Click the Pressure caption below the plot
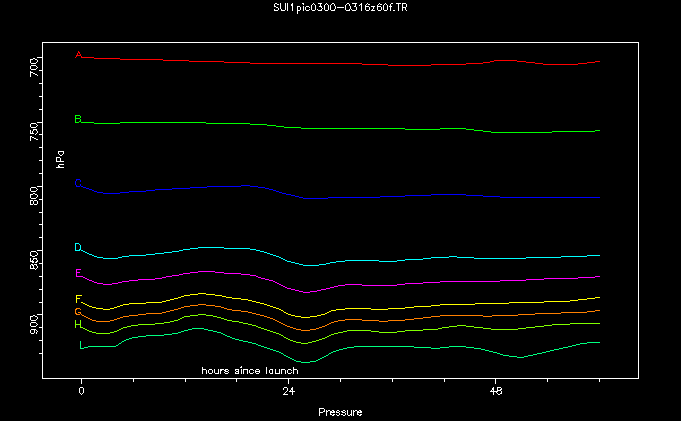 click(x=340, y=412)
